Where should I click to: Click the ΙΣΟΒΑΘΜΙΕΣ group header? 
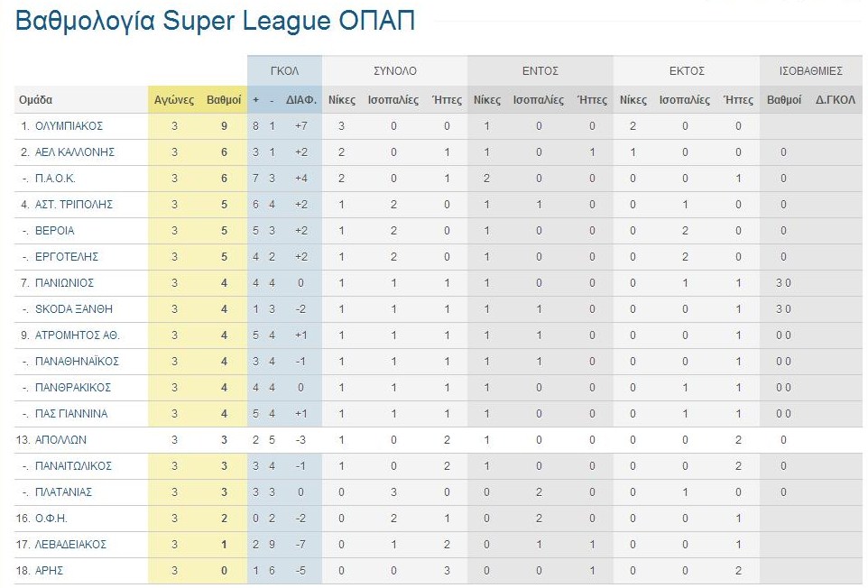[811, 71]
